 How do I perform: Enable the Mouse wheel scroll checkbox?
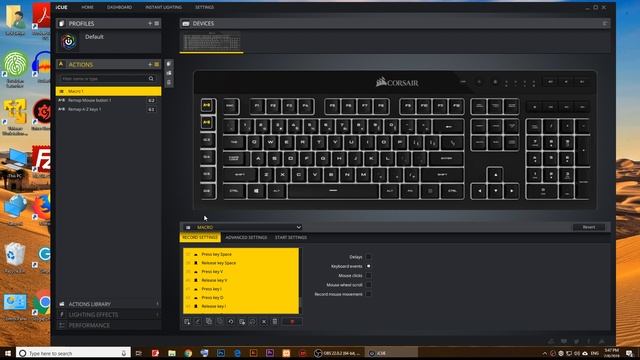click(x=368, y=285)
